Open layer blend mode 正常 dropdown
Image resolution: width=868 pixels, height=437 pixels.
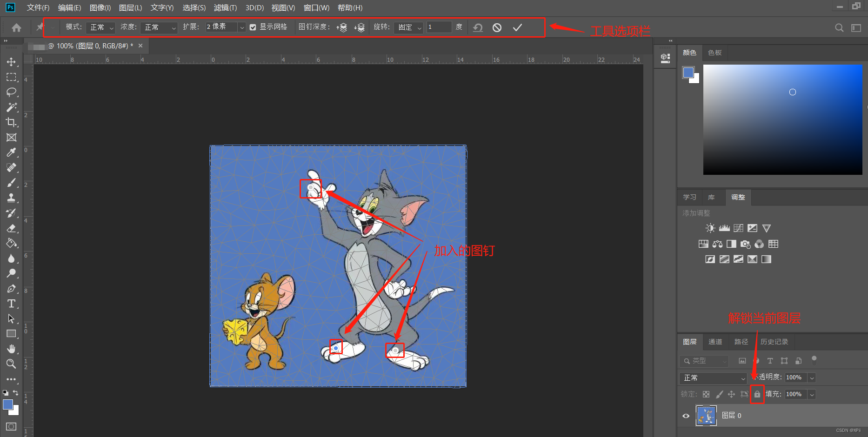tap(713, 378)
